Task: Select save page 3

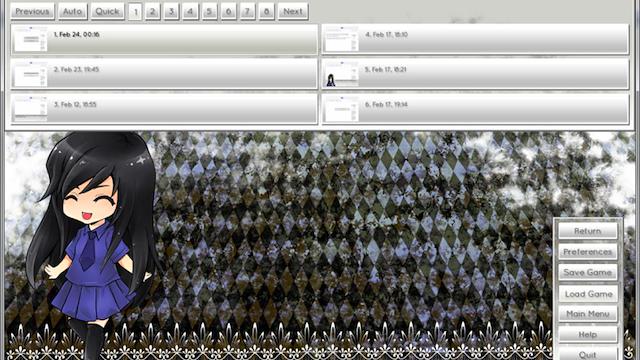Action: (171, 11)
